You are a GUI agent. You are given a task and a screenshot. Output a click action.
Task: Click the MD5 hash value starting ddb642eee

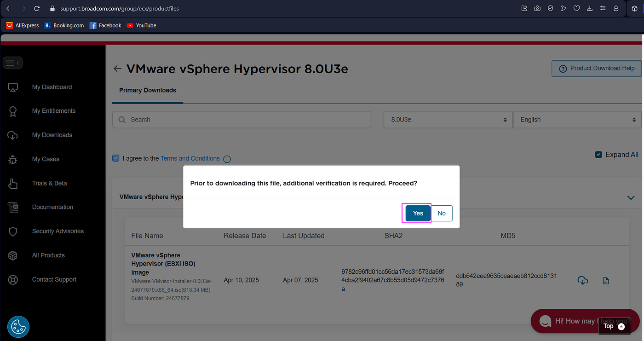click(x=506, y=280)
